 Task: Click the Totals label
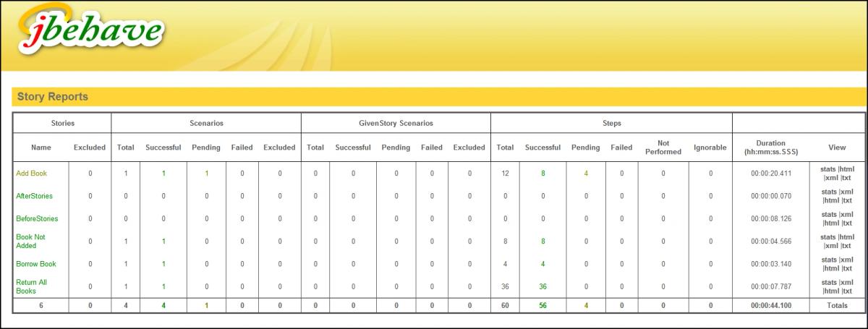point(837,305)
